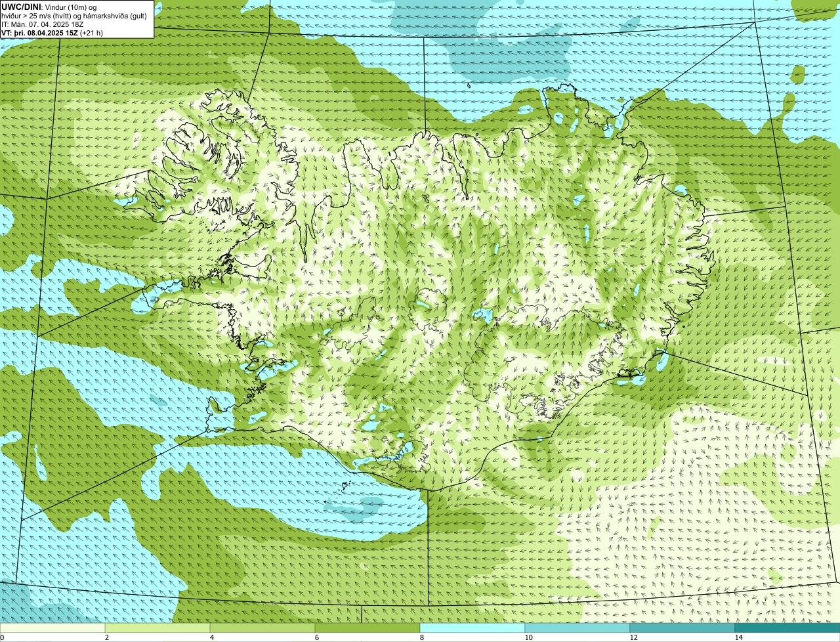Image resolution: width=840 pixels, height=642 pixels.
Task: Click the 12–14 m/s teal legend swatch
Action: click(x=682, y=628)
